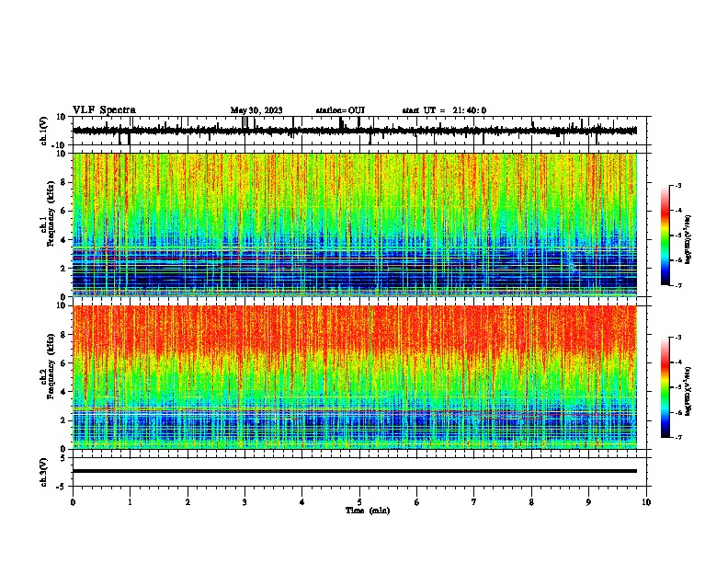The image size is (728, 563).
Task: Click the "ch.3(V)" axis label
Action: pyautogui.click(x=44, y=473)
